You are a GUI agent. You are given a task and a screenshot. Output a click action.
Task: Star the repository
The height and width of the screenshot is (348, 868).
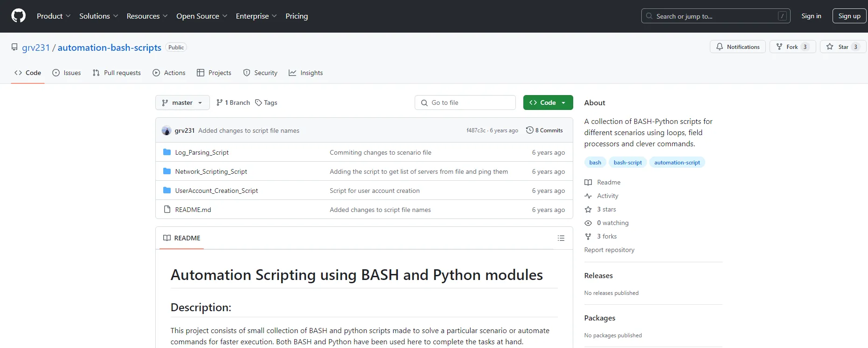[x=842, y=47]
